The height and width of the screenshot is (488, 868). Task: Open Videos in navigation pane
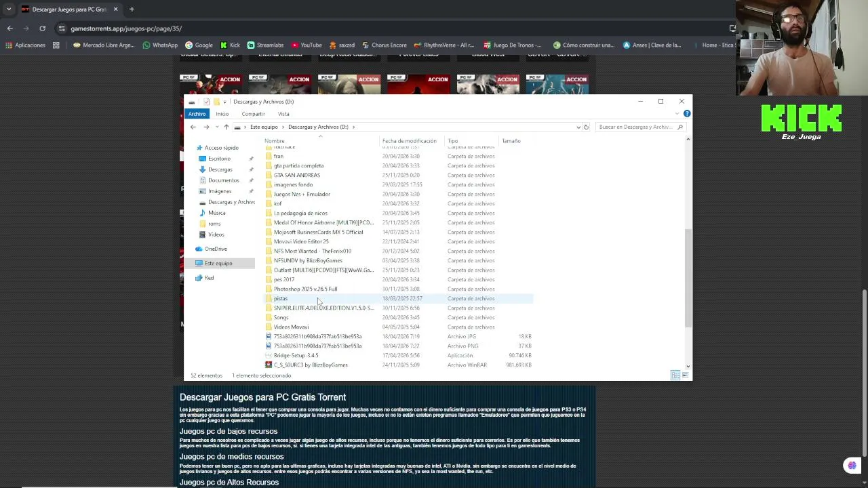(216, 235)
